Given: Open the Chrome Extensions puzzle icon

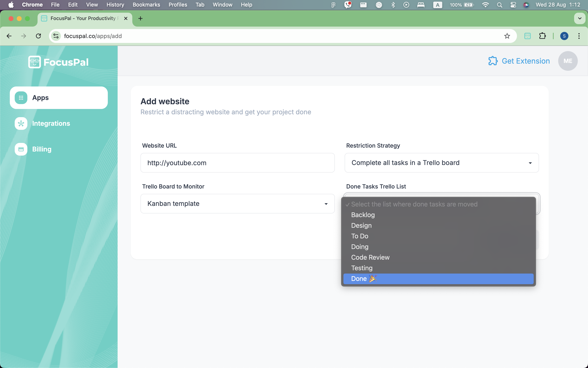Looking at the screenshot, I should click(x=542, y=36).
